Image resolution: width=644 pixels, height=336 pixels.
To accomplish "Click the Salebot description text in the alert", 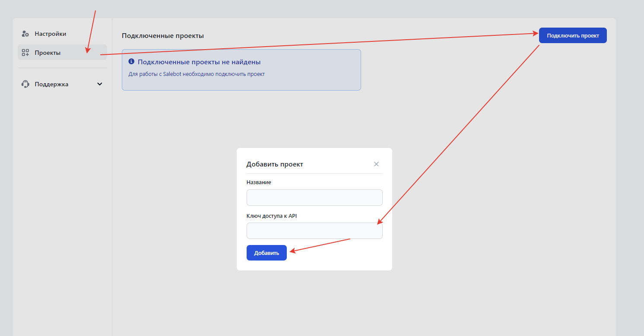I will pyautogui.click(x=197, y=74).
